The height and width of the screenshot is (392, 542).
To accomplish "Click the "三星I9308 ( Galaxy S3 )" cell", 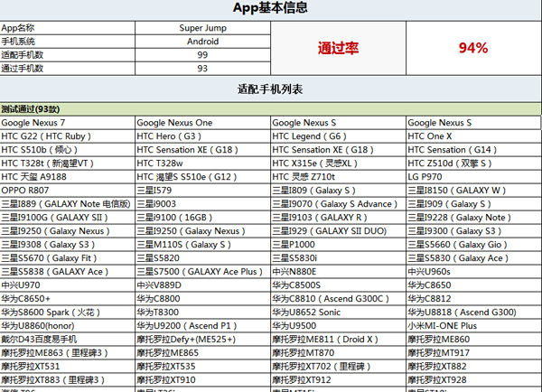I will click(68, 245).
